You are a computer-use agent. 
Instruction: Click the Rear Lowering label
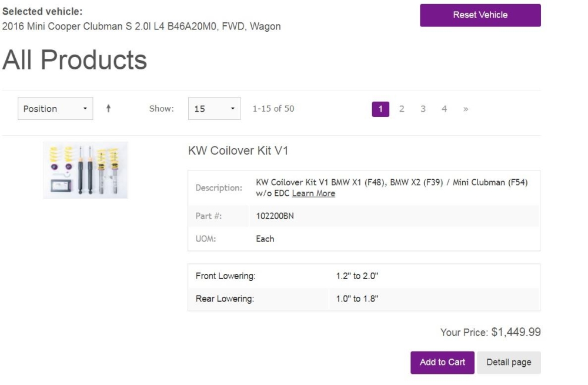[x=225, y=299]
